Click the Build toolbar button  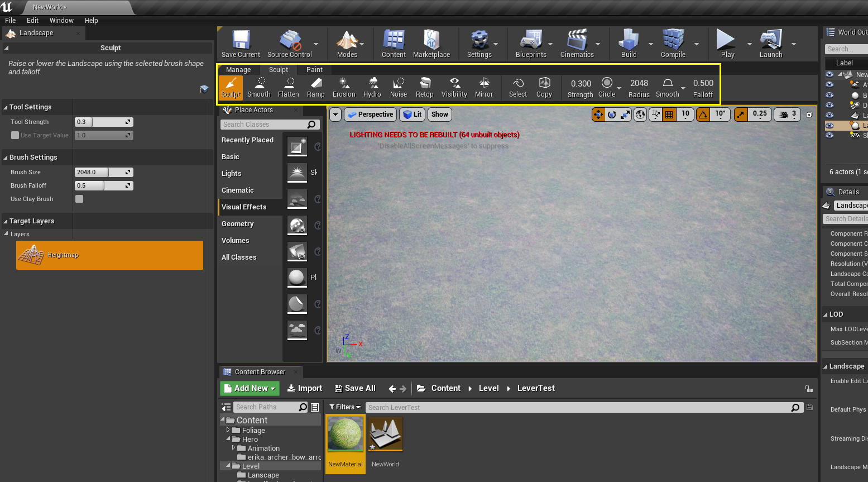[x=629, y=44]
